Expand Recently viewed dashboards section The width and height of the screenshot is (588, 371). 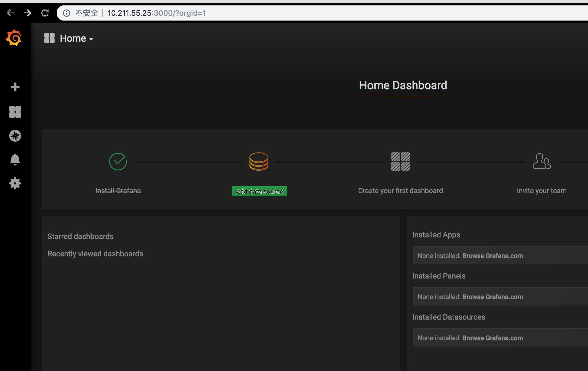(x=95, y=253)
